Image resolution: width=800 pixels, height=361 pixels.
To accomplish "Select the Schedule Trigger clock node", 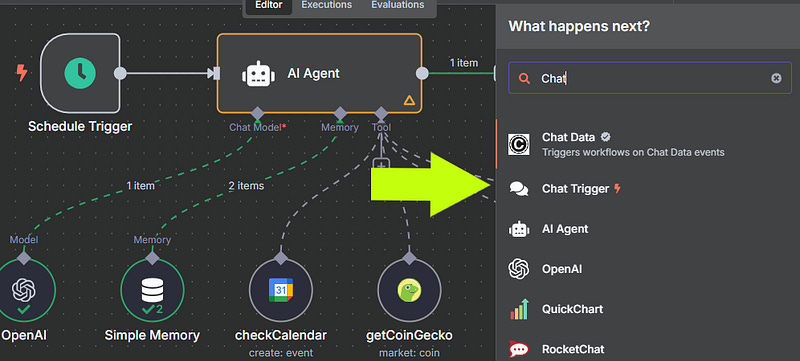I will 80,73.
